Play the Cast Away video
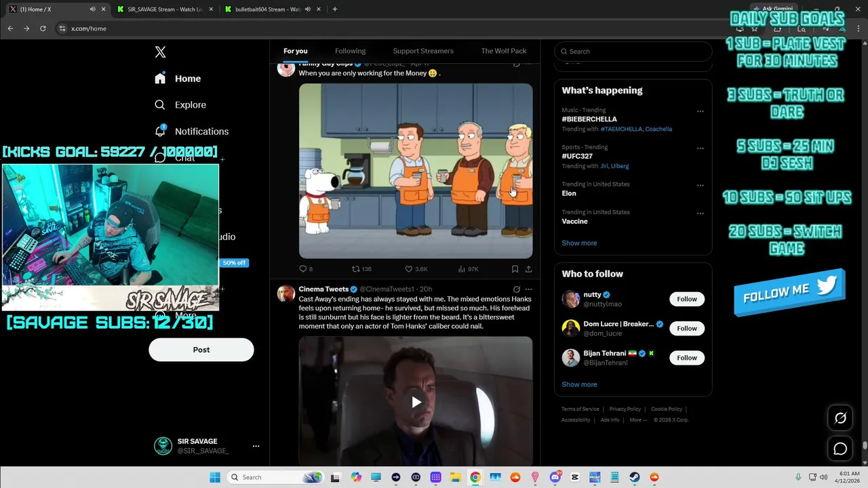 coord(416,402)
